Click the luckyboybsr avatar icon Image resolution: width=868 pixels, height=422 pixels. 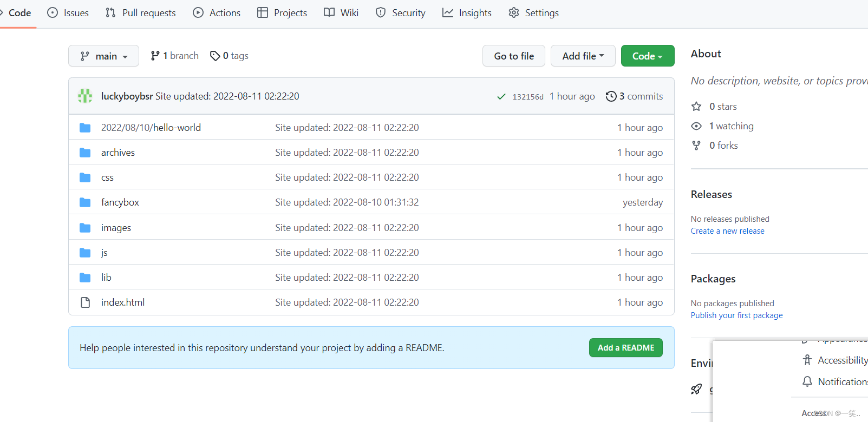[85, 96]
